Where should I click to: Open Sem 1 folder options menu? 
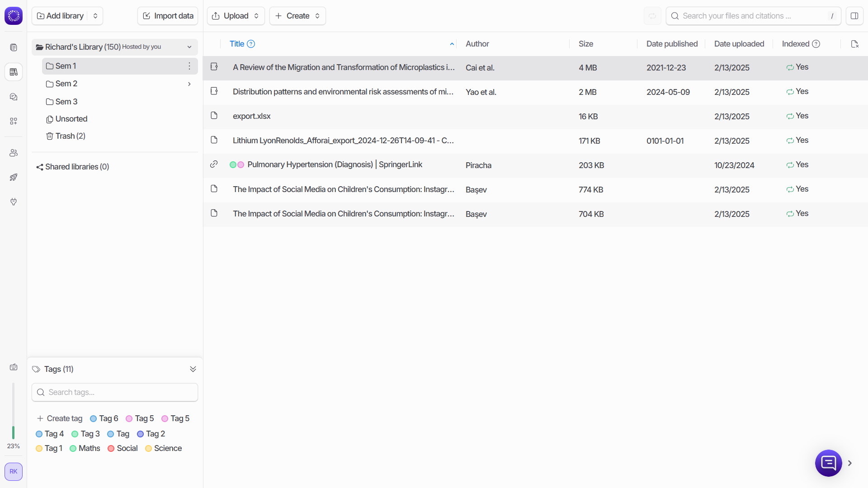point(189,66)
